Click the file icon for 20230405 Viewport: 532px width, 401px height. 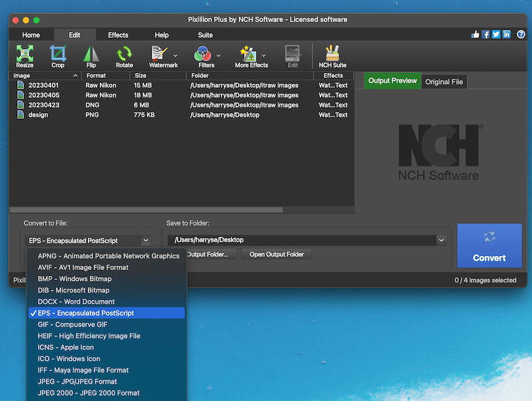21,95
